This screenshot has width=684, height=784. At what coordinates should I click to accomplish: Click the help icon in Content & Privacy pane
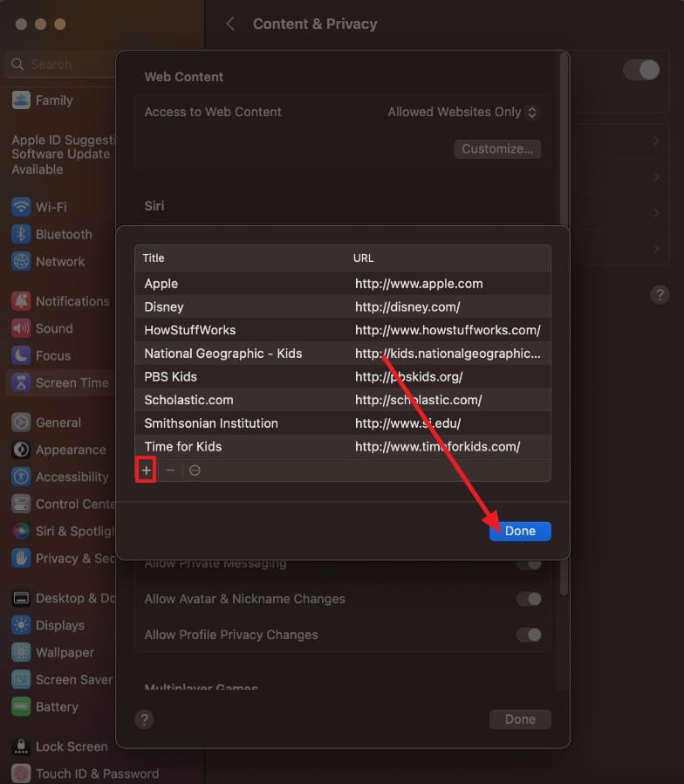(x=660, y=294)
